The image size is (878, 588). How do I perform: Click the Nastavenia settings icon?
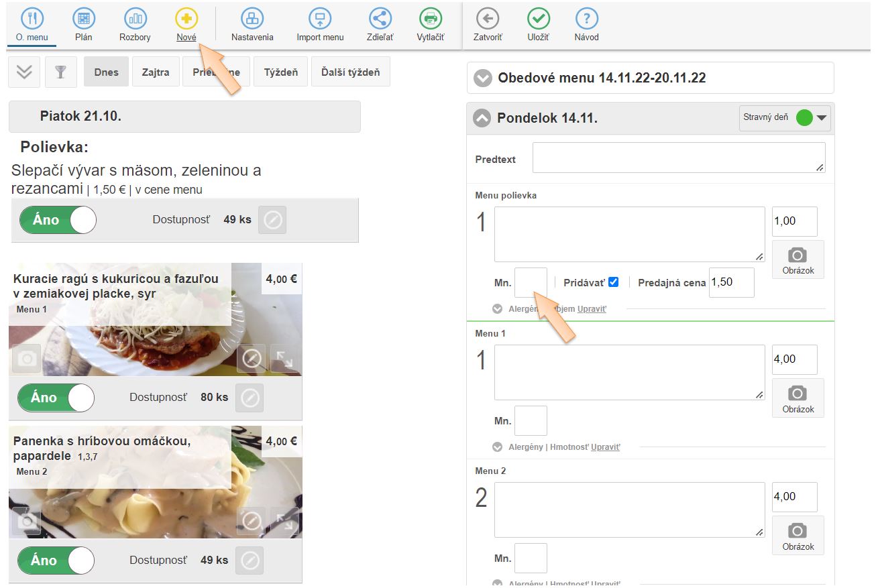click(252, 19)
